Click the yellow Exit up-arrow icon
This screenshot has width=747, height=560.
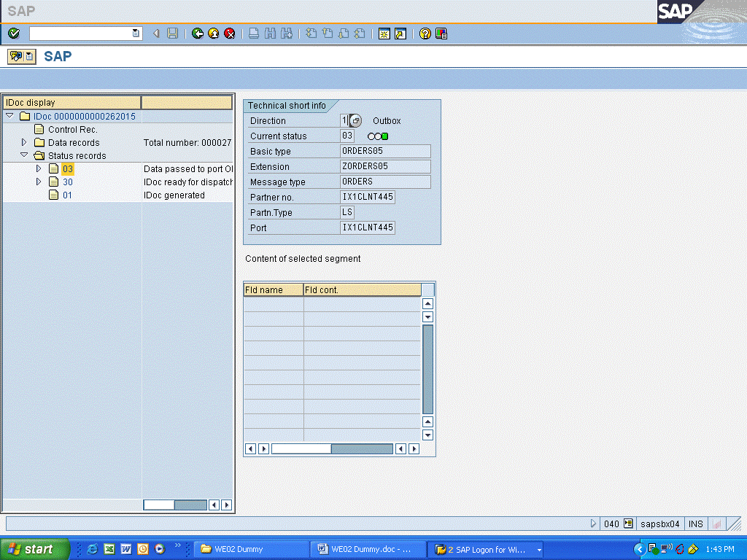[214, 34]
